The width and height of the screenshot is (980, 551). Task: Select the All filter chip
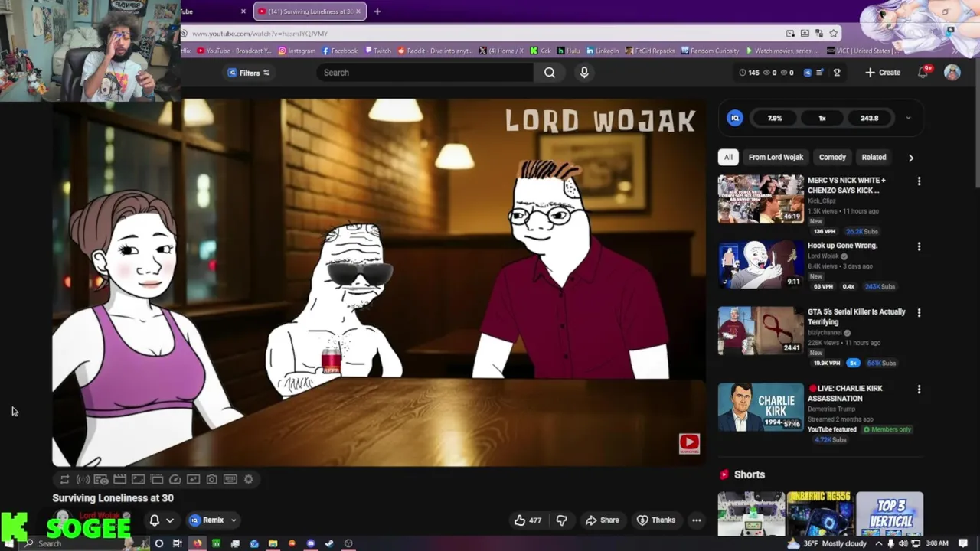tap(728, 157)
